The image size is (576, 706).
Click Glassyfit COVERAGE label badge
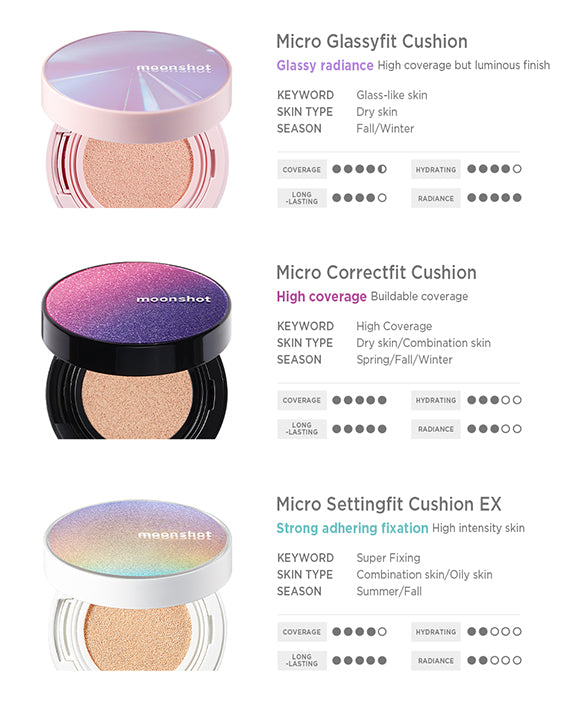(x=302, y=169)
